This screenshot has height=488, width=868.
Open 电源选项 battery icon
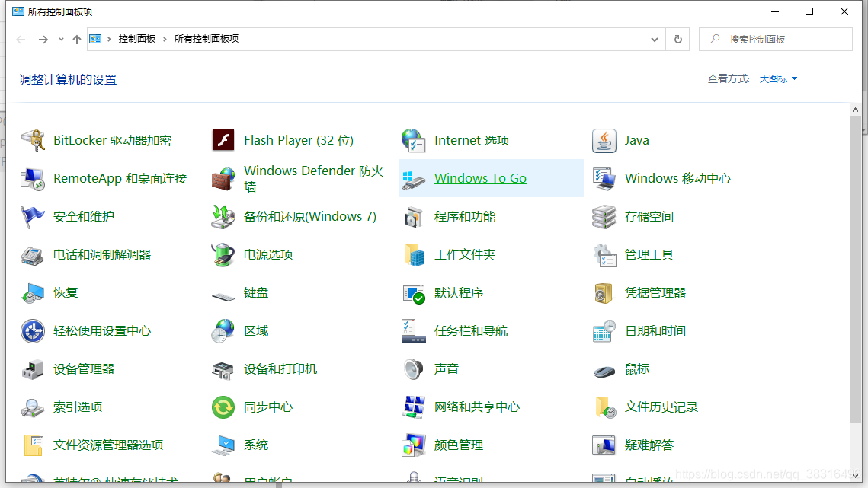(x=223, y=255)
